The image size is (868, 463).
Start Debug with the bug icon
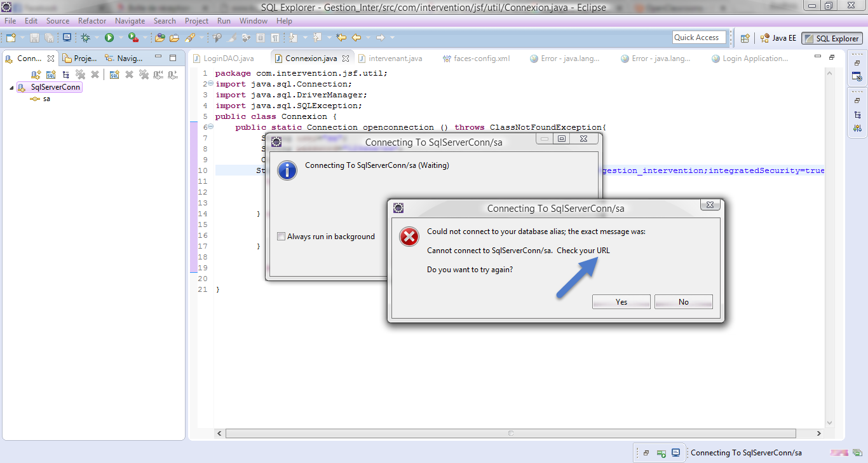coord(86,38)
